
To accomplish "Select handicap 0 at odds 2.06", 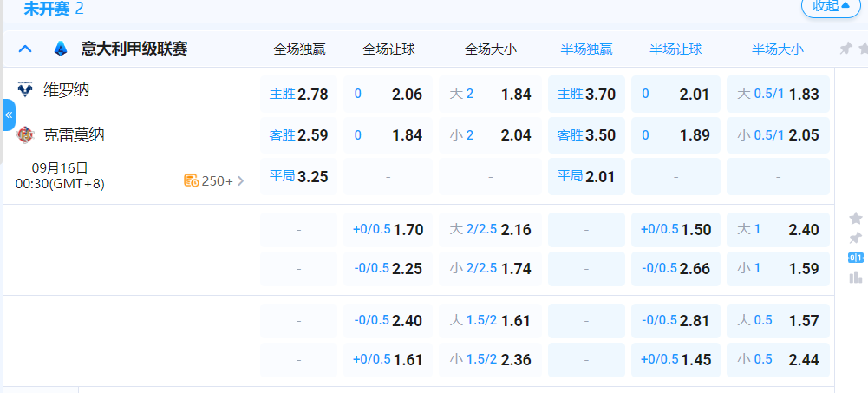I will 388,94.
